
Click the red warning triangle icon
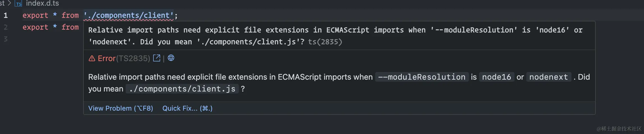click(x=92, y=58)
